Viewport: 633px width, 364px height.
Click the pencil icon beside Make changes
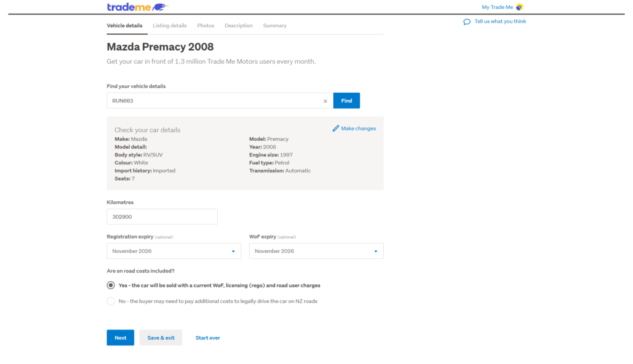pyautogui.click(x=336, y=129)
